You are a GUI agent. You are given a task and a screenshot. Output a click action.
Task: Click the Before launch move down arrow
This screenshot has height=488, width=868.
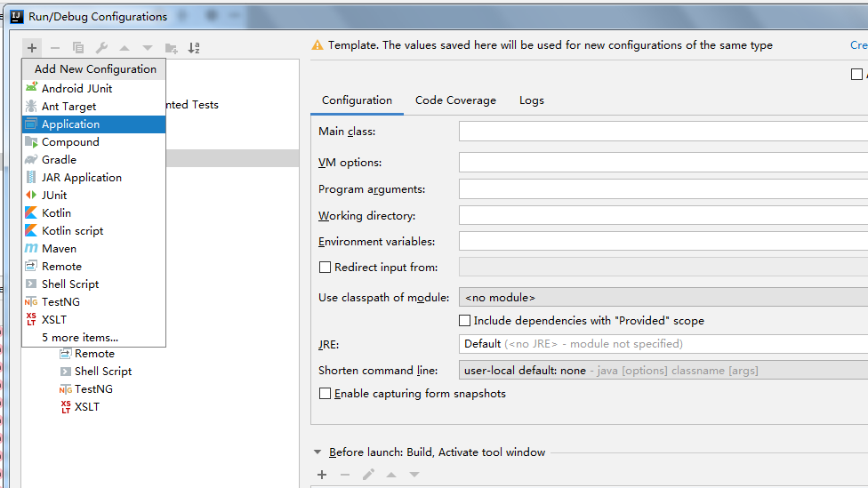[414, 474]
